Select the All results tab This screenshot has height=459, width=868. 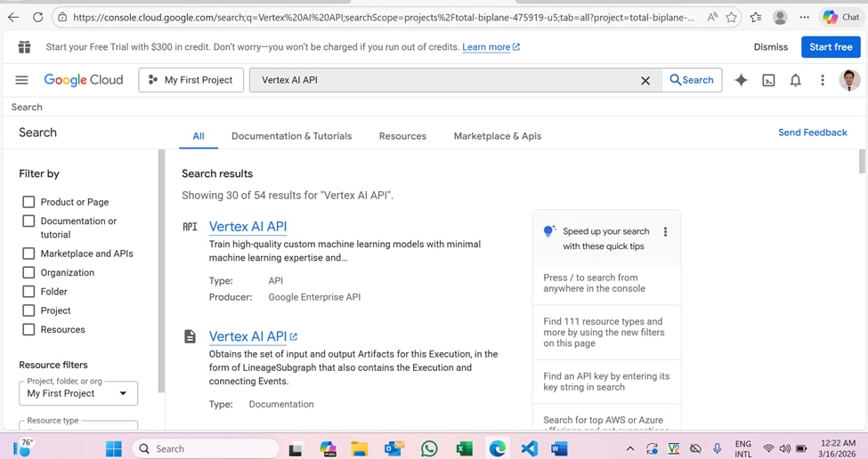click(x=199, y=136)
